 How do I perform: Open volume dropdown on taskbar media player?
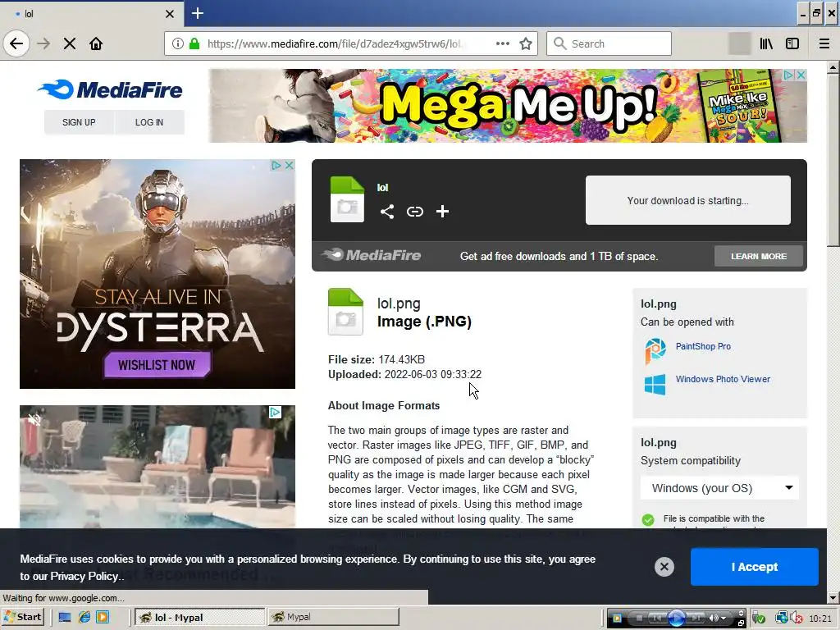tap(724, 619)
